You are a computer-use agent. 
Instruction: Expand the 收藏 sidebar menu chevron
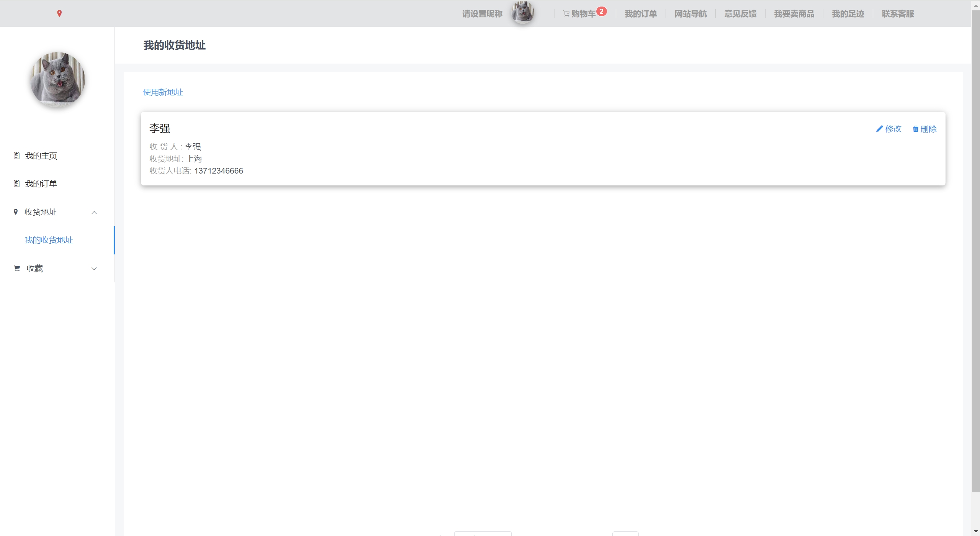[x=94, y=269]
